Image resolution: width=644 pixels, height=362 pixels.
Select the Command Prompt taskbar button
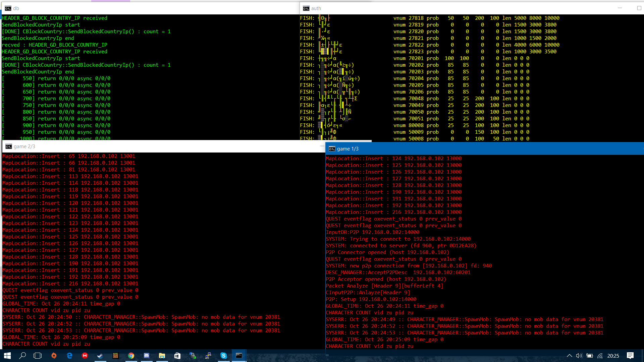coord(239,356)
